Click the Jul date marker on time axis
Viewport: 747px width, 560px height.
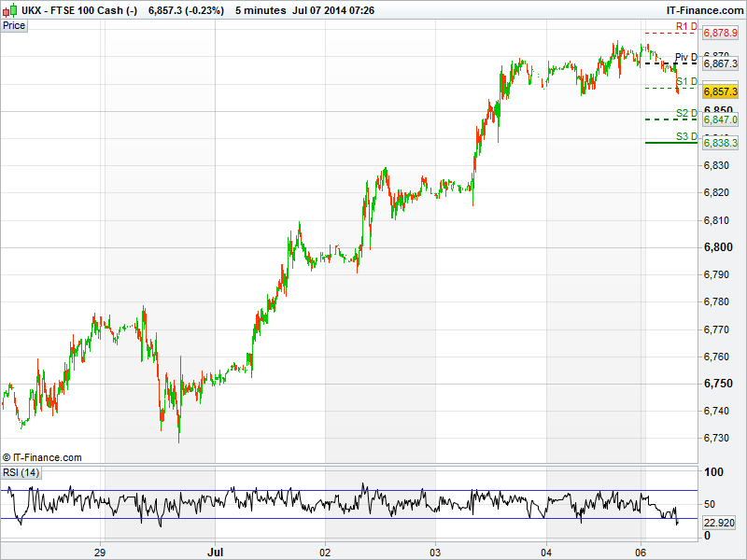216,551
